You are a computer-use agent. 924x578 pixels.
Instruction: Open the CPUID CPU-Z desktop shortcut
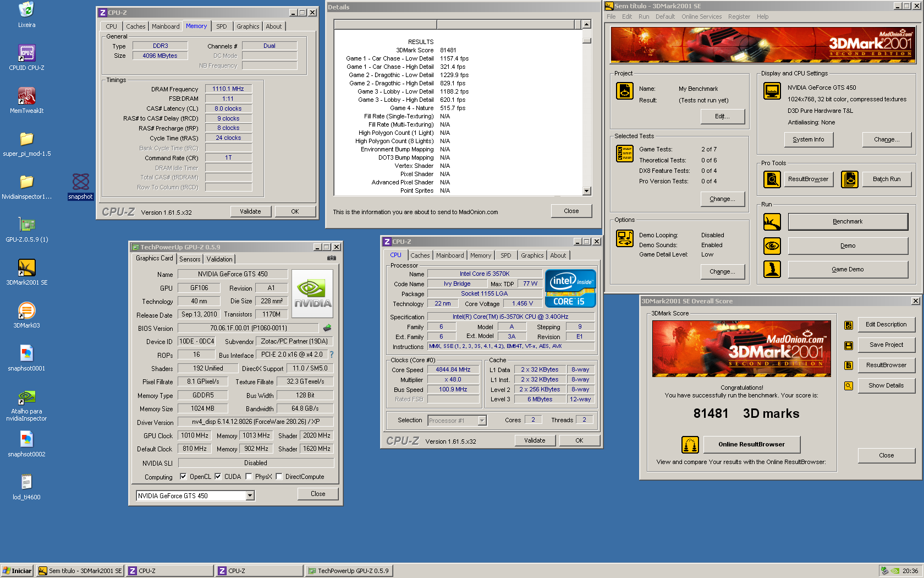[26, 53]
